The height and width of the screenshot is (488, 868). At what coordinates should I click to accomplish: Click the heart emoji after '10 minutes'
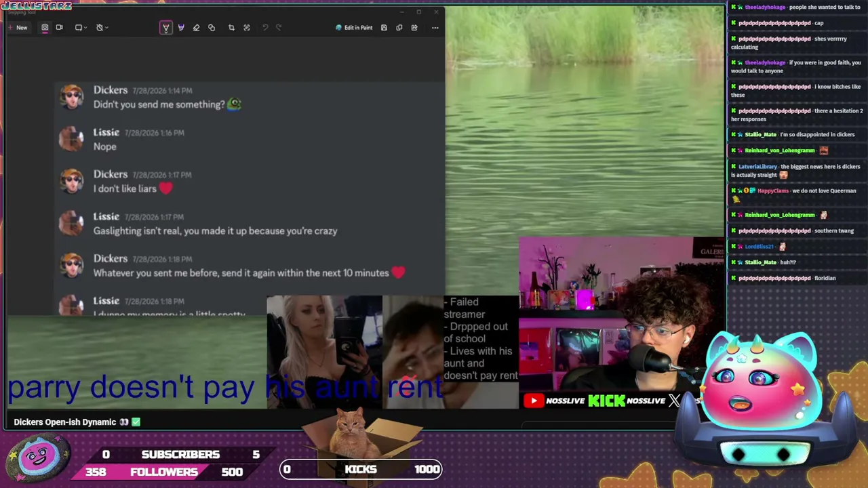click(398, 272)
